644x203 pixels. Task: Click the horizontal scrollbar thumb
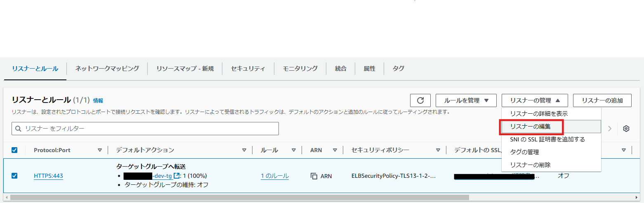(240, 198)
